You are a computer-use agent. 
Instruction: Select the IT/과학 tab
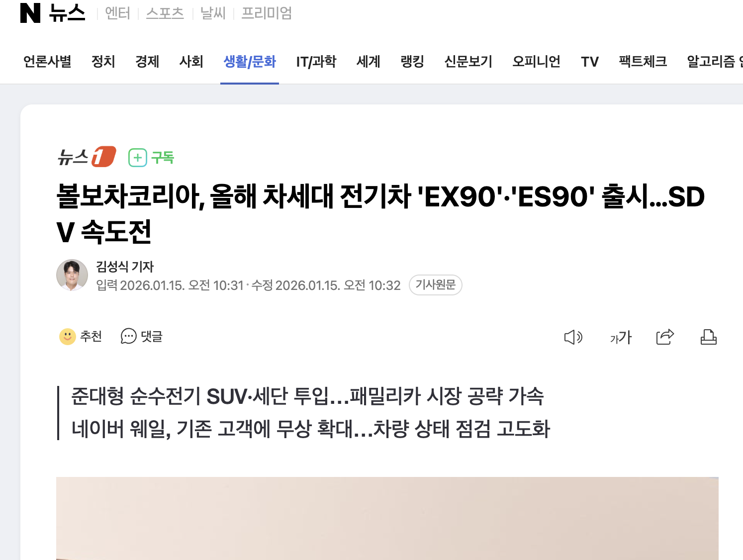click(316, 62)
